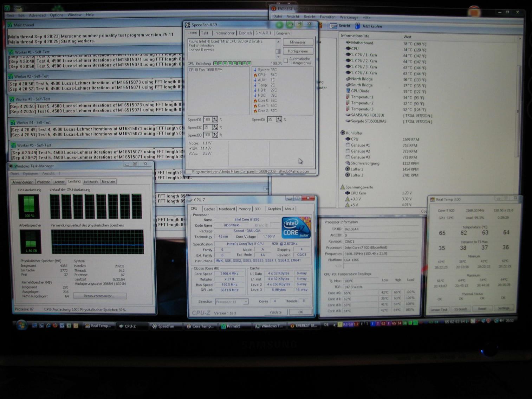The height and width of the screenshot is (399, 532).
Task: Switch to Netzwerk tab in Task-Manager
Action: (x=91, y=182)
